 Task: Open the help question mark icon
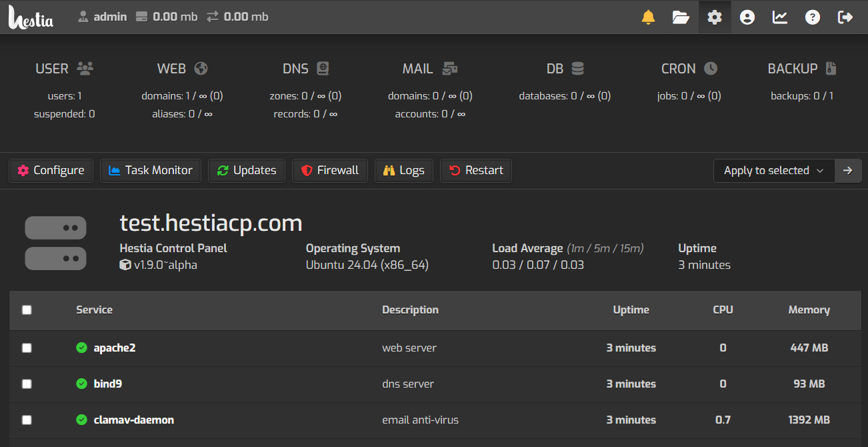coord(813,17)
